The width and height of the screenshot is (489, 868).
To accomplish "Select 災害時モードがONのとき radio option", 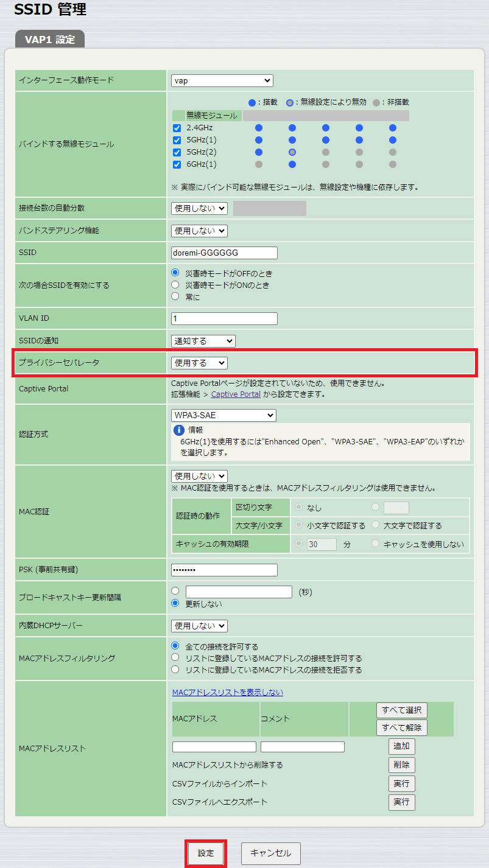I will tap(175, 283).
